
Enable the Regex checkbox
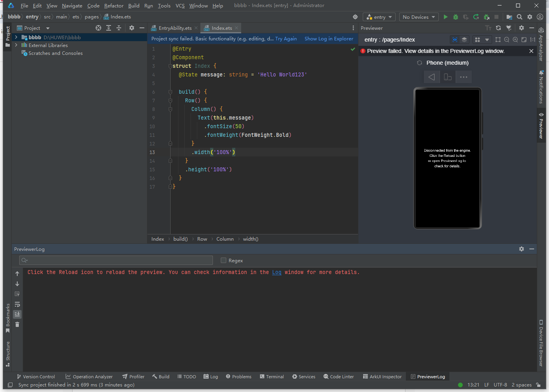tap(224, 260)
